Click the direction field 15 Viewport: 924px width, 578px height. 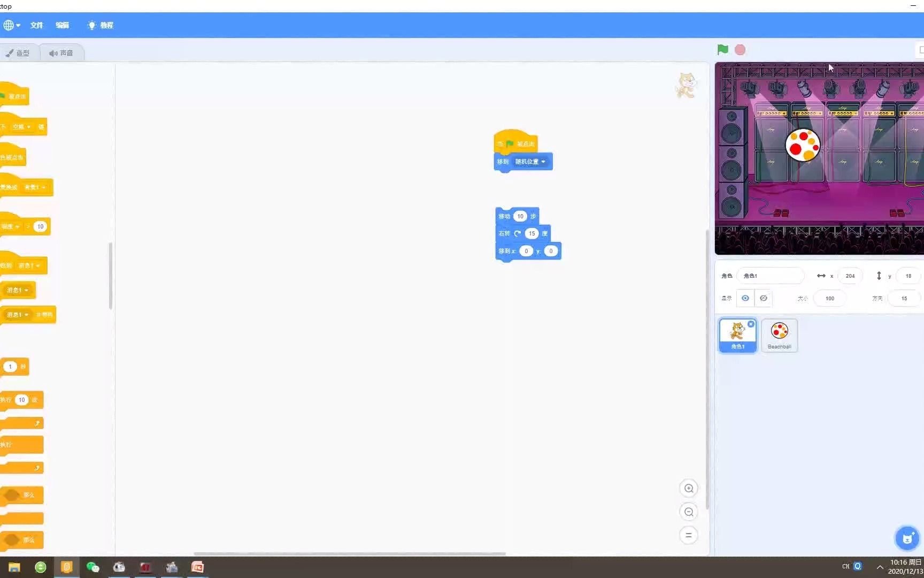(904, 298)
